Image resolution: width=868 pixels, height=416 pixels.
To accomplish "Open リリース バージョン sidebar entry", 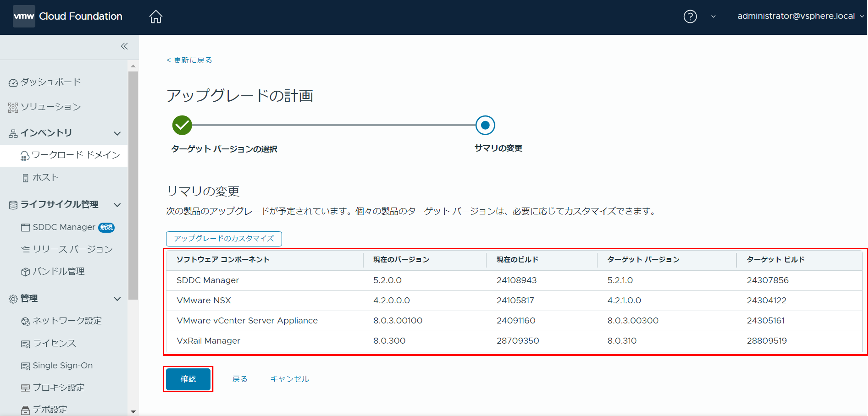I will pyautogui.click(x=73, y=249).
